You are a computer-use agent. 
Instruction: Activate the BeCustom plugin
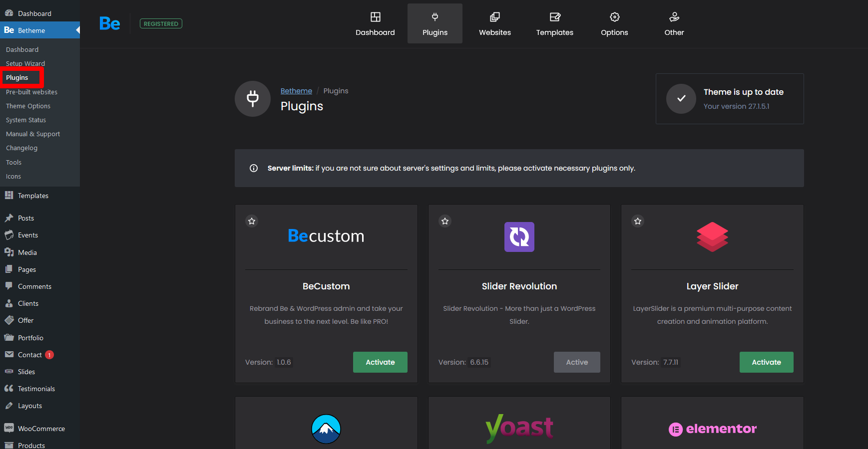[380, 362]
